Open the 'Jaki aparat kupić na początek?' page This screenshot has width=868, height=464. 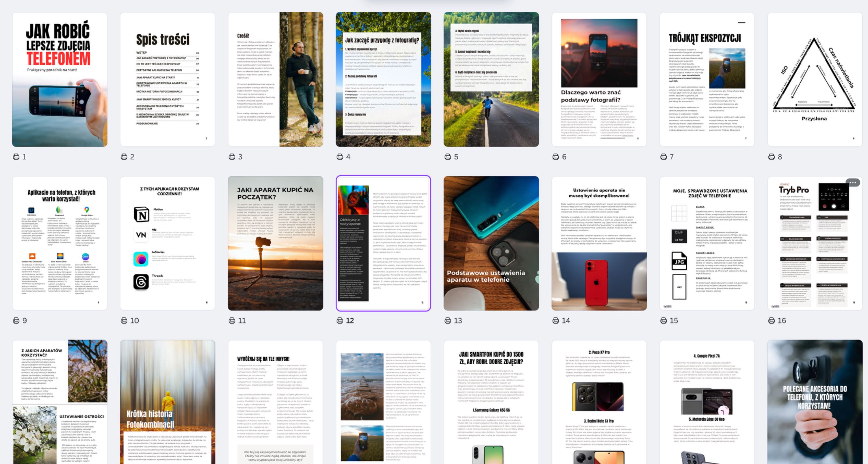275,243
